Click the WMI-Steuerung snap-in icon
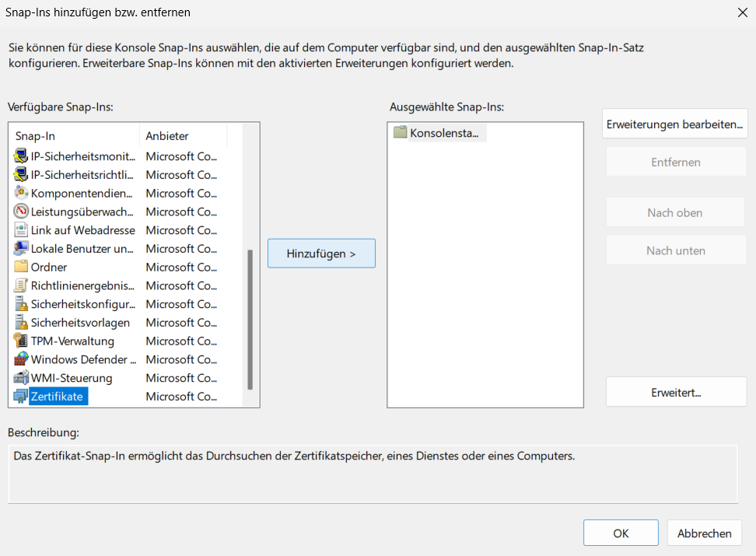This screenshot has height=556, width=756. (21, 378)
